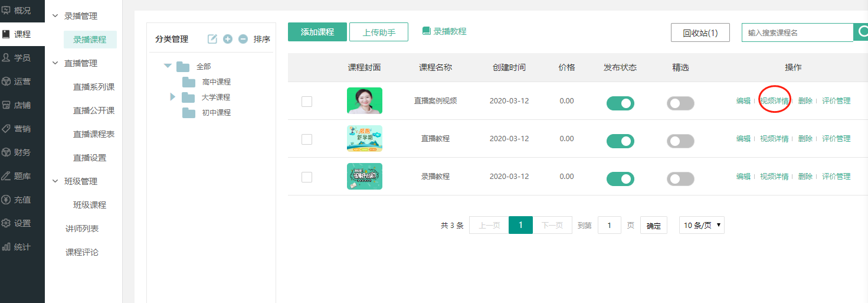The width and height of the screenshot is (868, 303).
Task: Click the 录播教程 book icon
Action: tap(427, 31)
